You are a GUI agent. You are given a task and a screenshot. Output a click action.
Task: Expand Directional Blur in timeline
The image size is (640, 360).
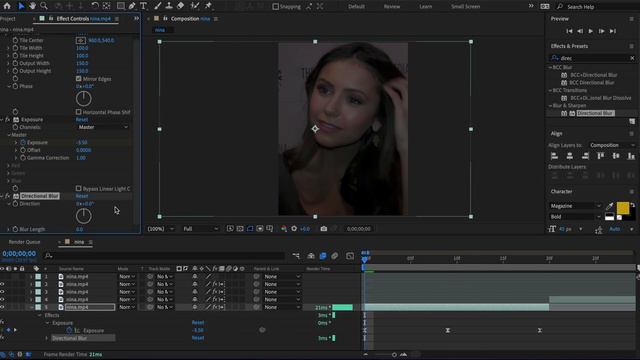point(47,338)
